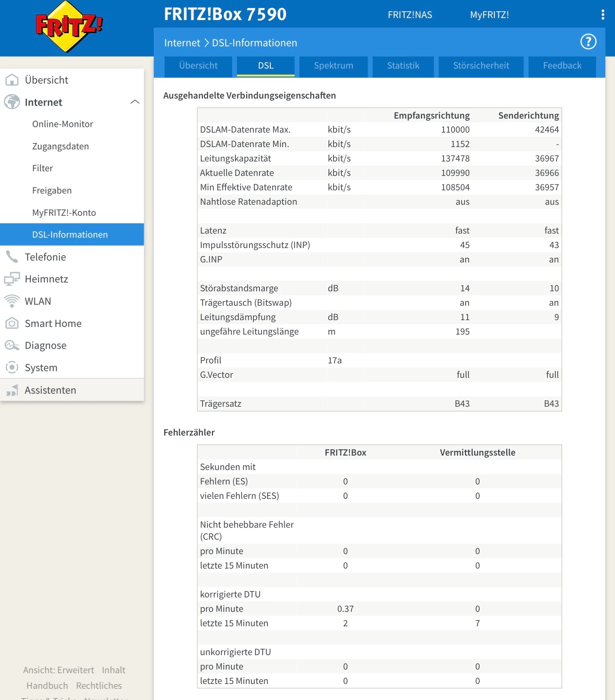Open Filter submenu item
This screenshot has height=700, width=615.
coord(72,168)
